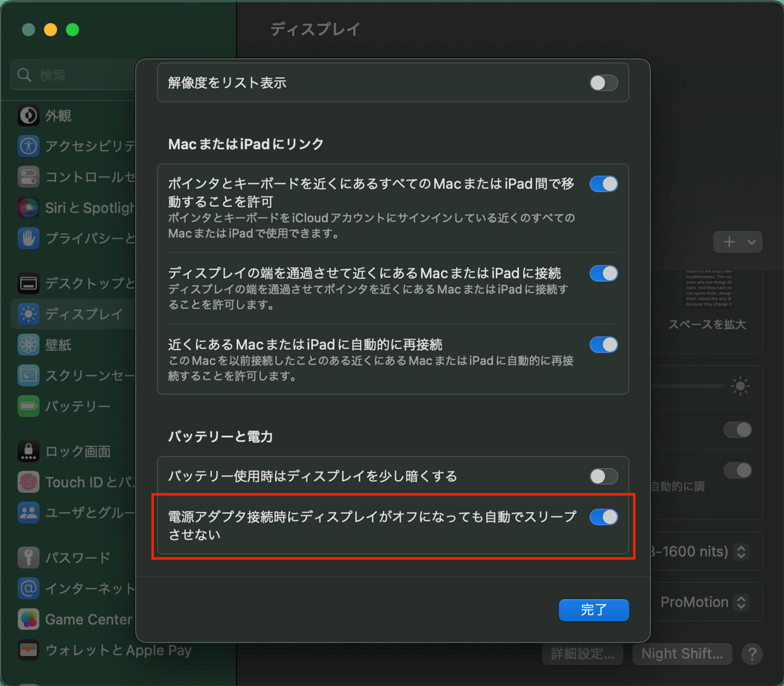
Task: Open the Game Center icon
Action: coord(28,619)
